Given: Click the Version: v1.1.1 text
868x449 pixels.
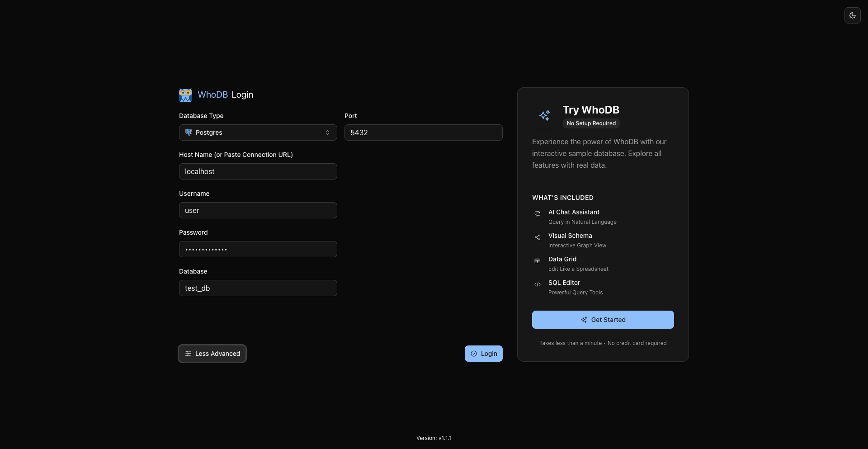Looking at the screenshot, I should click(434, 438).
